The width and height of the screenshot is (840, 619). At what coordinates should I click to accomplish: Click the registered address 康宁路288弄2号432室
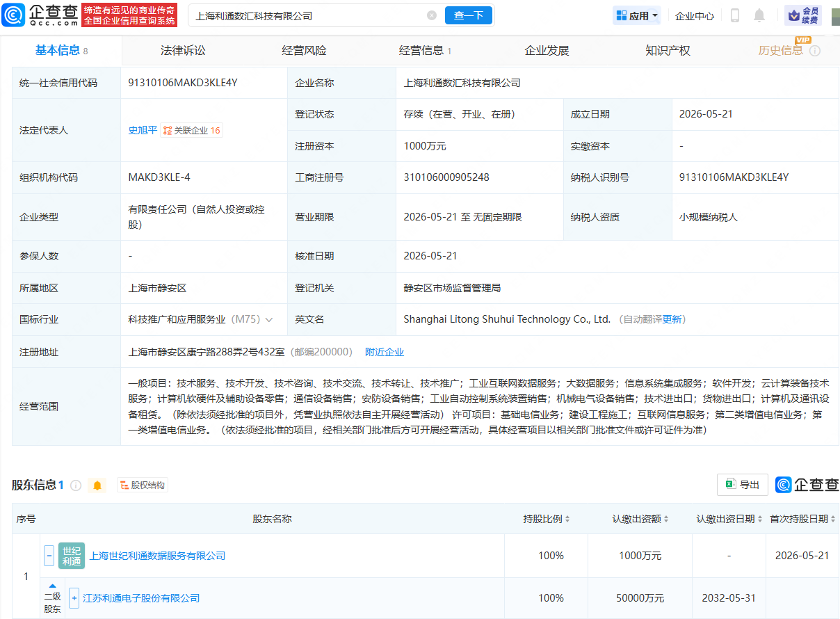(207, 352)
